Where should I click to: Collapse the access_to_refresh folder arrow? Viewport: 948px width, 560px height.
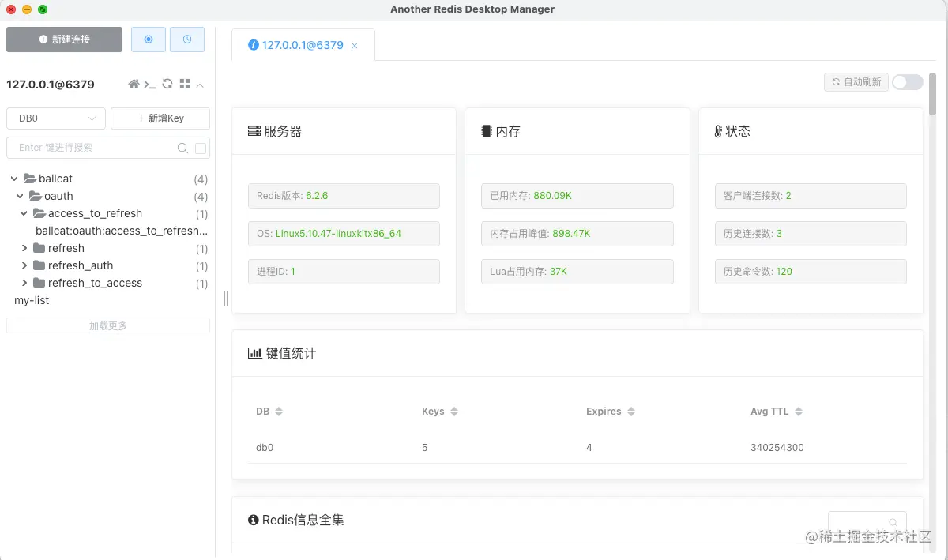pos(24,213)
